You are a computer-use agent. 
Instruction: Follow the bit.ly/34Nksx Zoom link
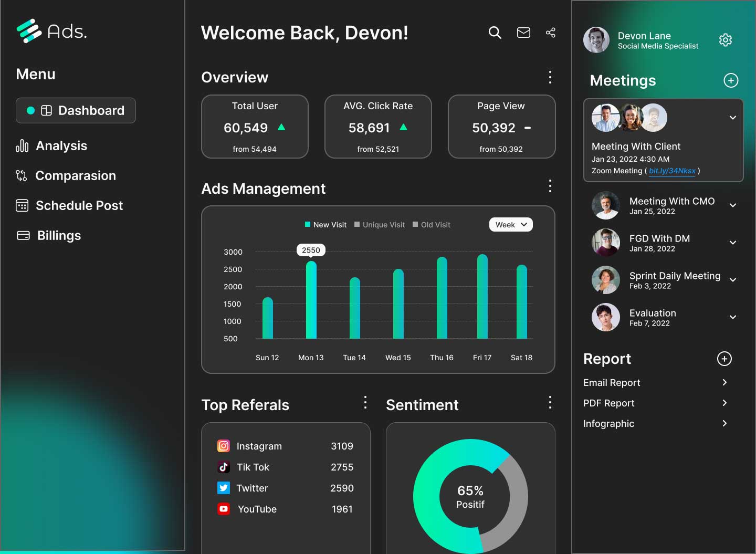672,171
